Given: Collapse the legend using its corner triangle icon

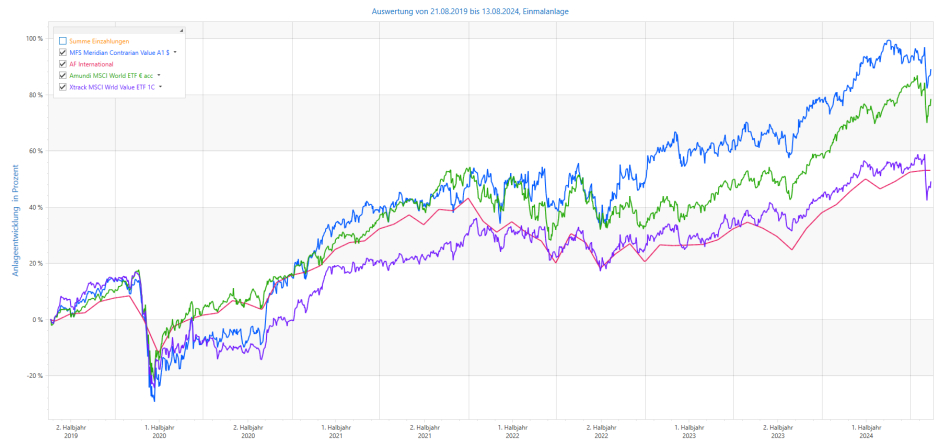Looking at the screenshot, I should pyautogui.click(x=181, y=30).
